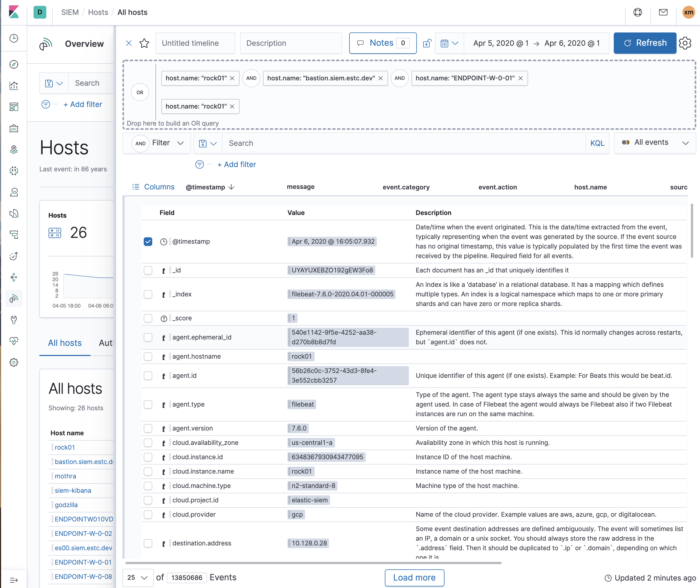The image size is (700, 588).
Task: Open timeline settings gear icon
Action: click(x=685, y=43)
